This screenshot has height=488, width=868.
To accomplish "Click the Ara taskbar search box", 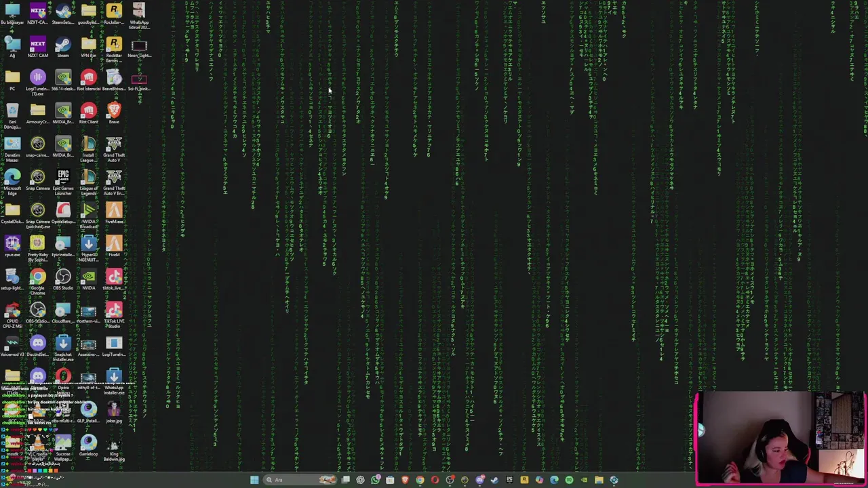I will pyautogui.click(x=300, y=480).
